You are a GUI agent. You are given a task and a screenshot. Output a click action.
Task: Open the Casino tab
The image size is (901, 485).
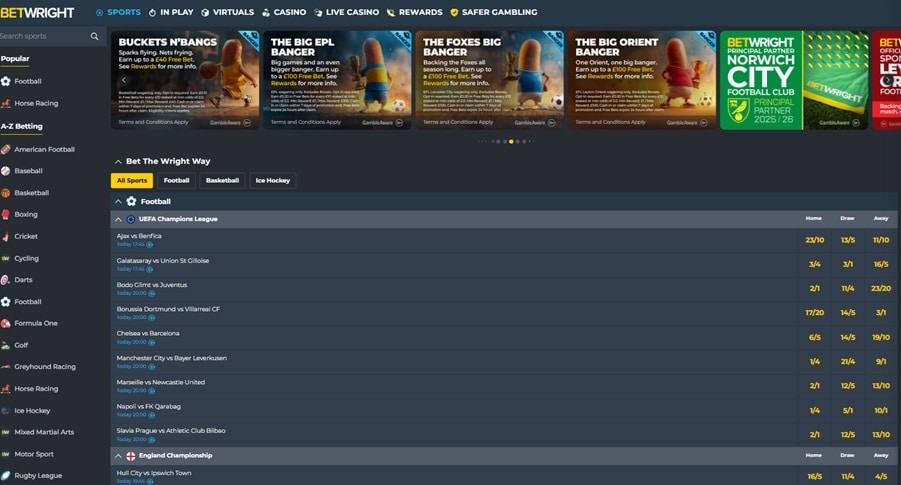(x=284, y=12)
